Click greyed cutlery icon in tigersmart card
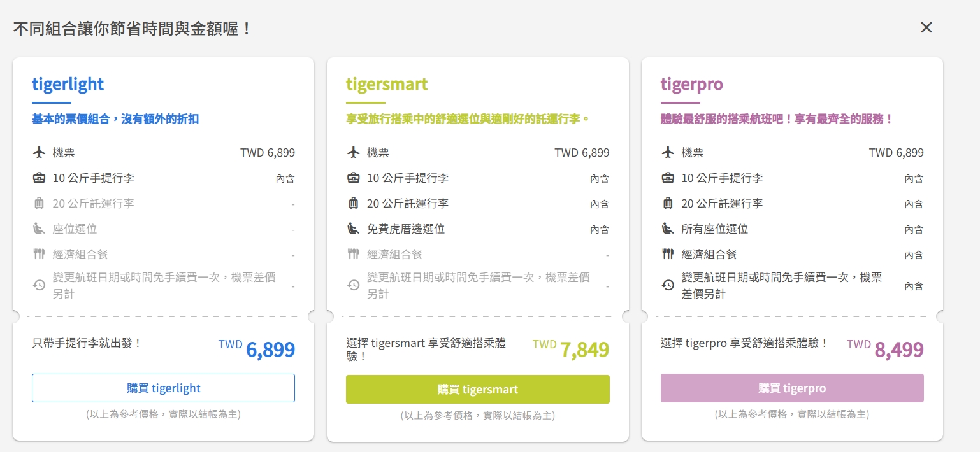The width and height of the screenshot is (980, 452). 353,254
